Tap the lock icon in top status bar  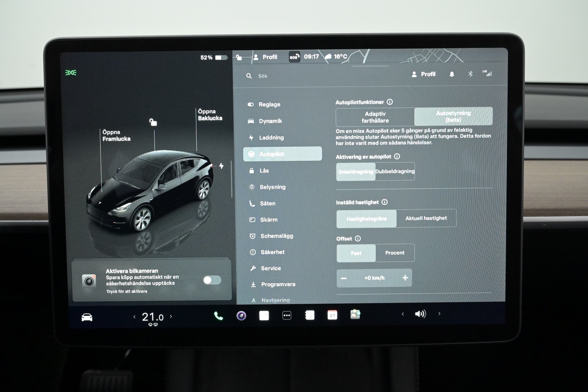click(x=239, y=58)
